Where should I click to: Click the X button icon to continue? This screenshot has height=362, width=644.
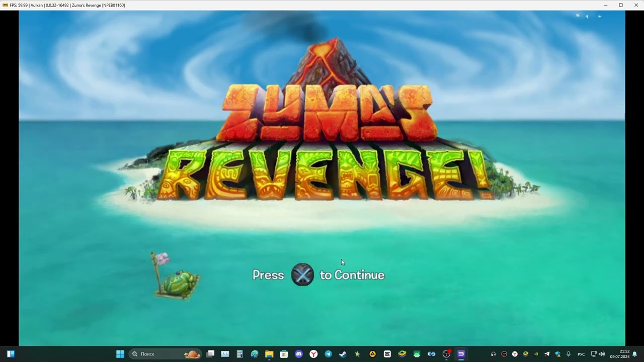pos(302,275)
